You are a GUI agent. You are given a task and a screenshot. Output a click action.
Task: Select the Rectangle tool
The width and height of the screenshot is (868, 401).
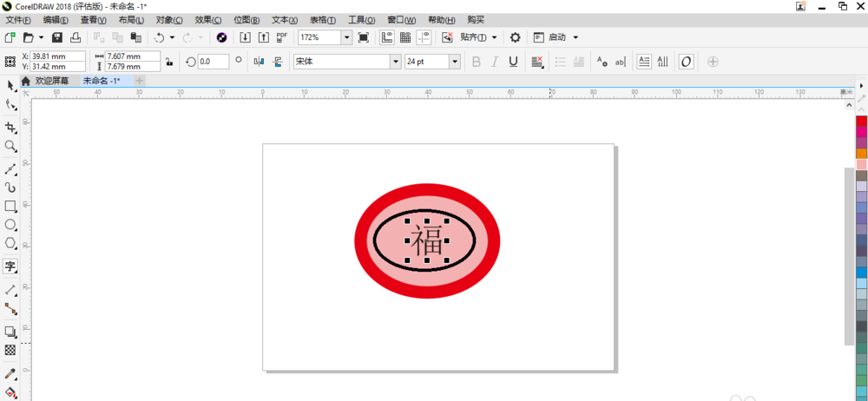pyautogui.click(x=10, y=206)
